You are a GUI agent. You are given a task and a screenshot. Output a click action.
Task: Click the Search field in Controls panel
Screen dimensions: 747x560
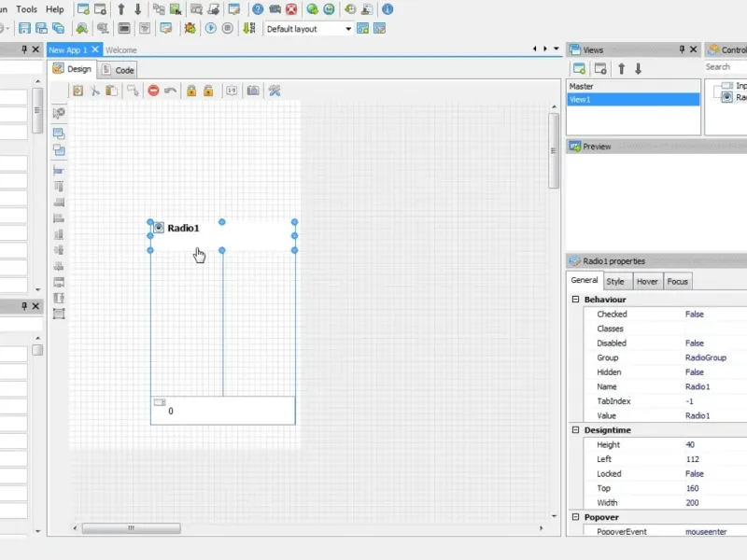[725, 67]
